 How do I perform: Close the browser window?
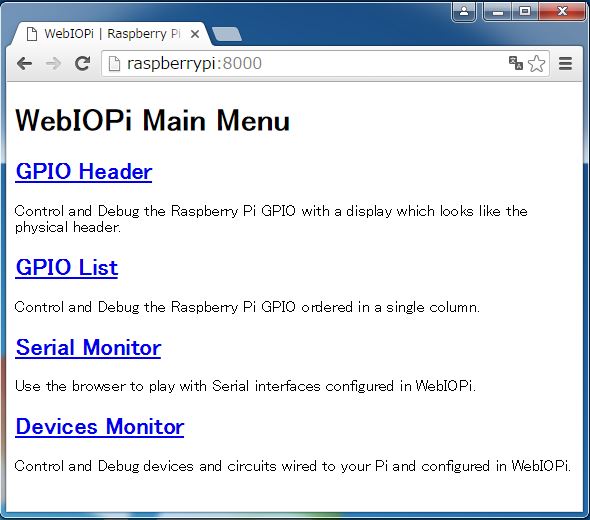(562, 11)
